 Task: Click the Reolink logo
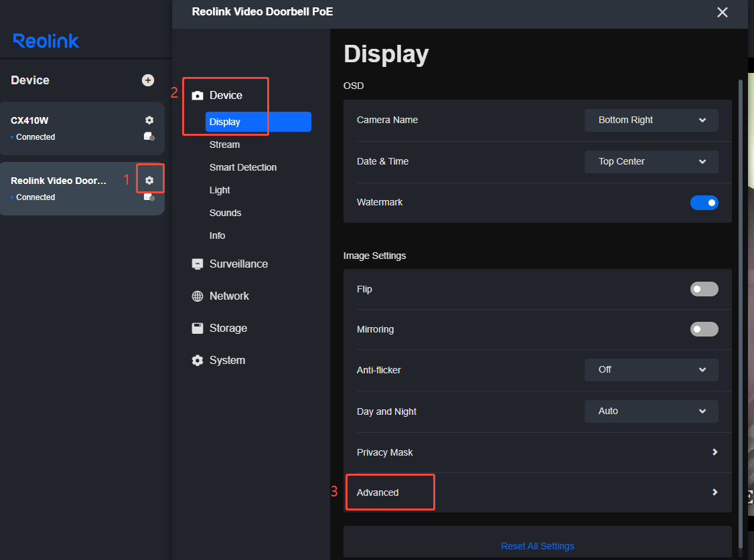pyautogui.click(x=46, y=41)
